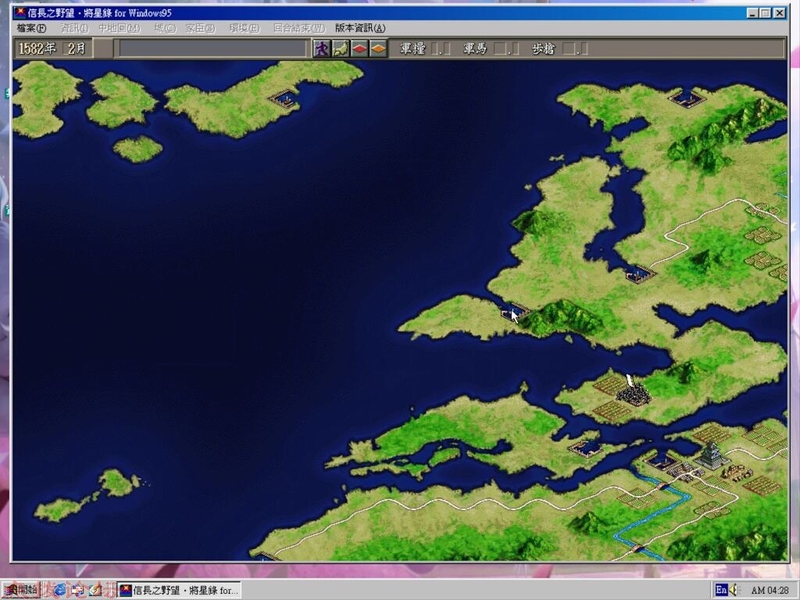This screenshot has height=600, width=800.
Task: Click the 軍馬 war horses value box
Action: coord(507,49)
